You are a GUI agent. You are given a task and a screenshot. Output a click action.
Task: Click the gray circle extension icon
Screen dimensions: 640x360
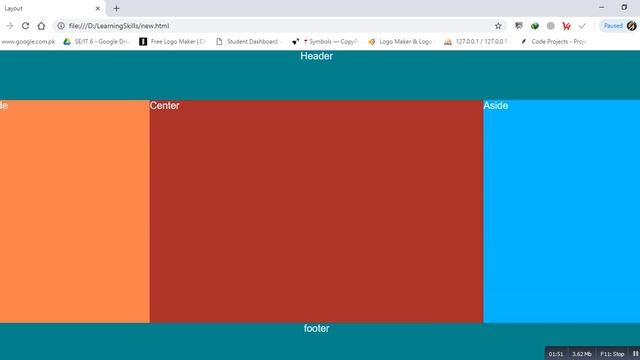click(x=551, y=26)
